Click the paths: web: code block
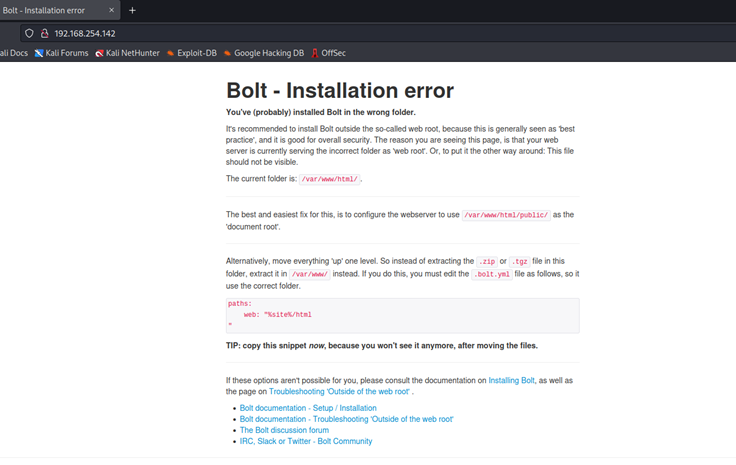The height and width of the screenshot is (465, 736). (402, 315)
